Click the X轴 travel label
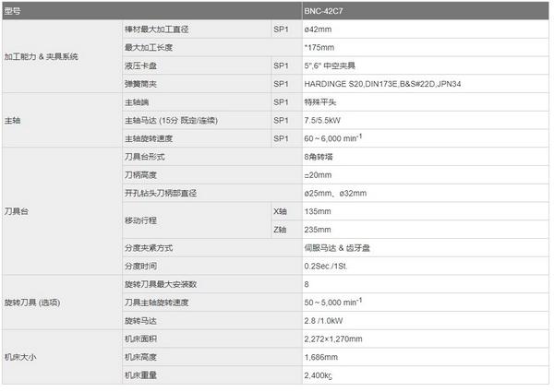Image resolution: width=554 pixels, height=392 pixels. [281, 211]
